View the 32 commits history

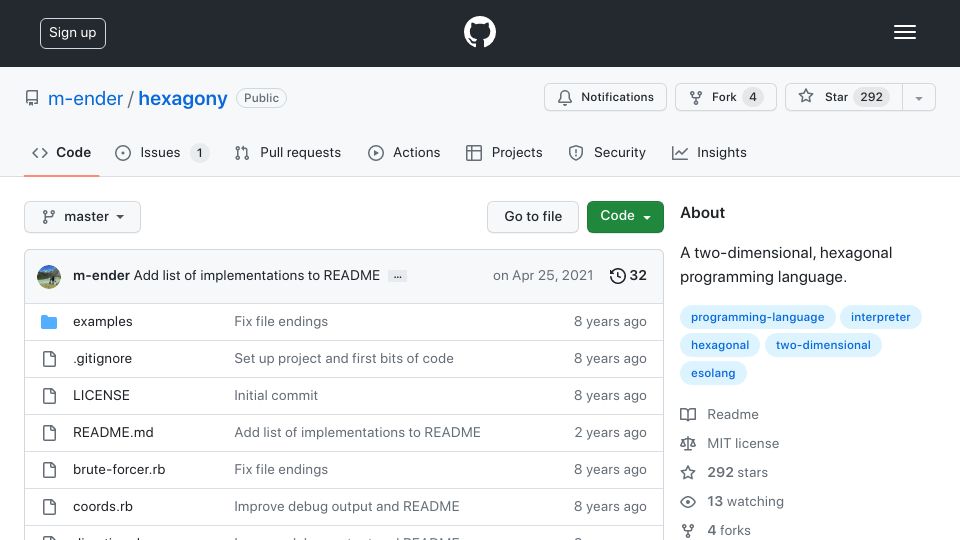coord(628,276)
